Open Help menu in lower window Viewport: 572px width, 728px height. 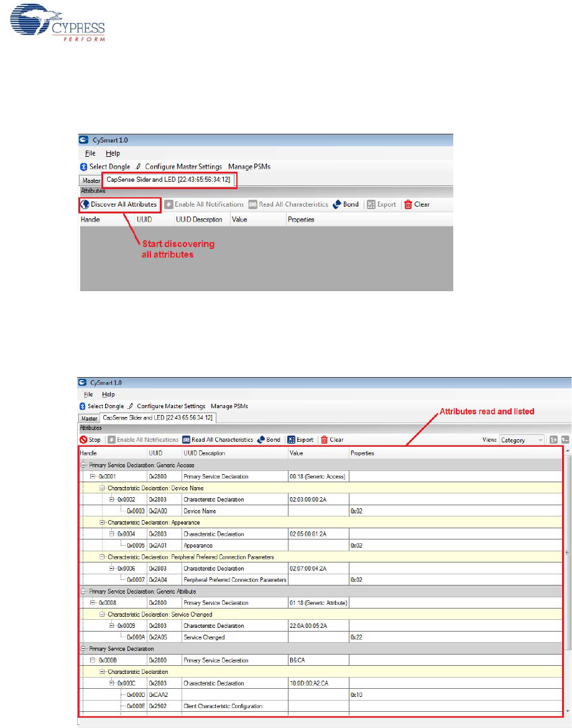108,394
